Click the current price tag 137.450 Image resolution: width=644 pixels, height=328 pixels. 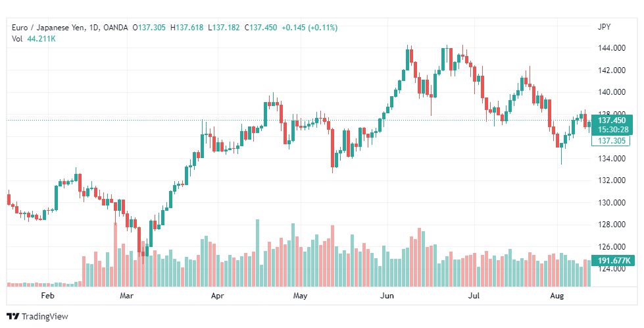pos(612,121)
